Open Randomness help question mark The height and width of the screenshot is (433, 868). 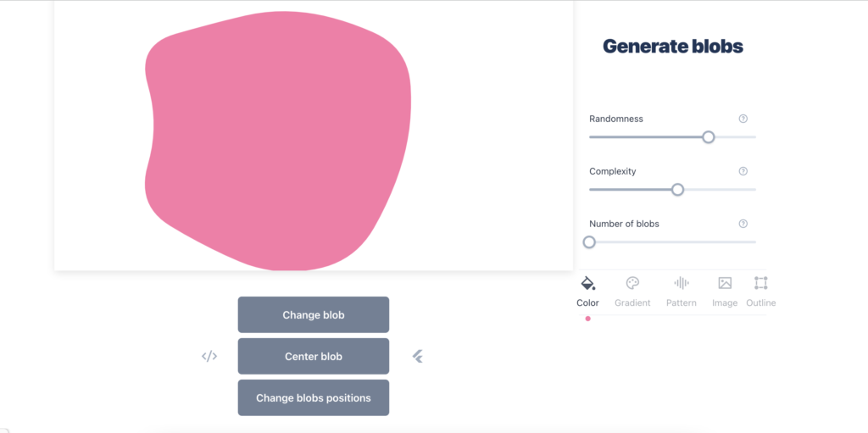(x=743, y=119)
